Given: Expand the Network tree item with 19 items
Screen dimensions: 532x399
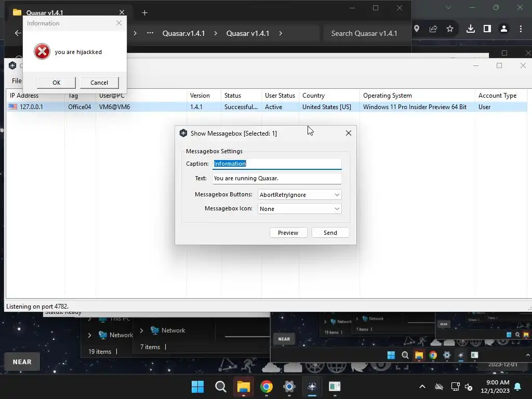Looking at the screenshot, I should (89, 335).
